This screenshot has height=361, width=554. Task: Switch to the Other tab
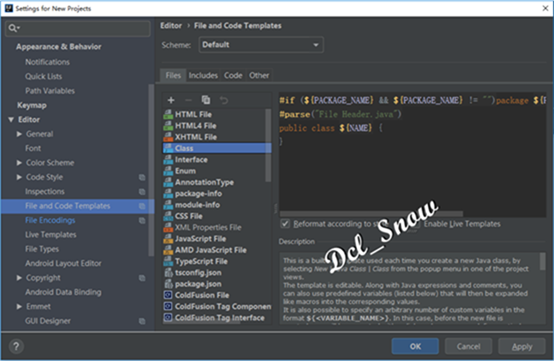[x=259, y=76]
